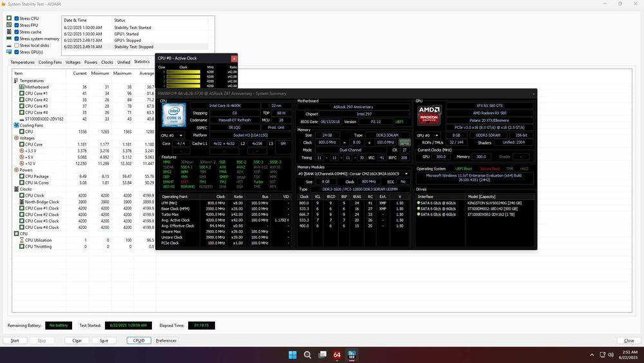Uncheck the Stress CPU checkbox
The width and height of the screenshot is (644, 363).
tap(17, 19)
